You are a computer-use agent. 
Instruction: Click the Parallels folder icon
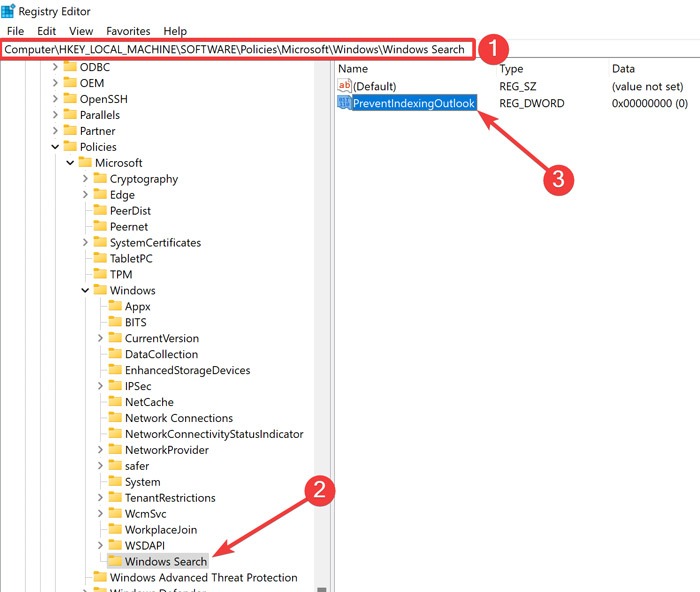[70, 114]
